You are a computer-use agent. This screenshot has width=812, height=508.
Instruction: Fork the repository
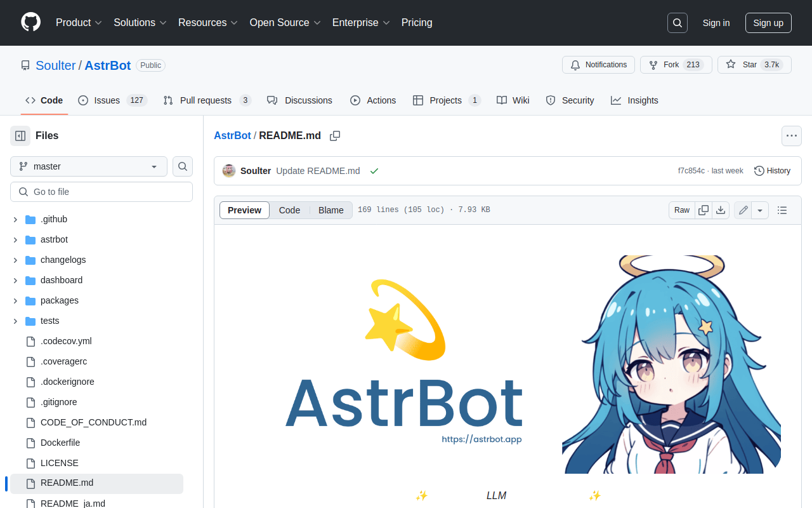tap(676, 65)
